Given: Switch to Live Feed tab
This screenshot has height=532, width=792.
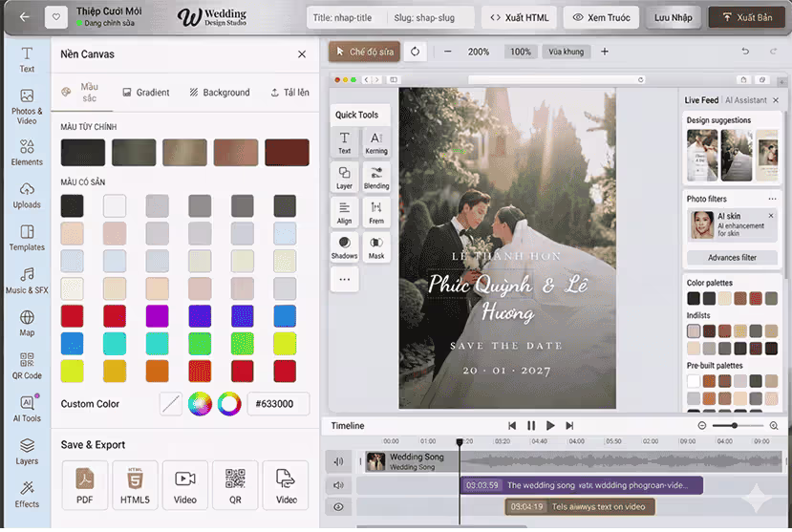Looking at the screenshot, I should (701, 100).
